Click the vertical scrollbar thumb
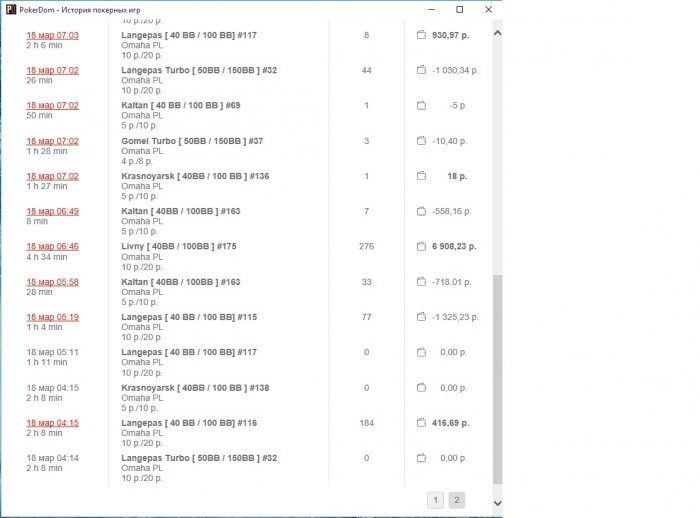The width and height of the screenshot is (700, 518). pos(497,379)
